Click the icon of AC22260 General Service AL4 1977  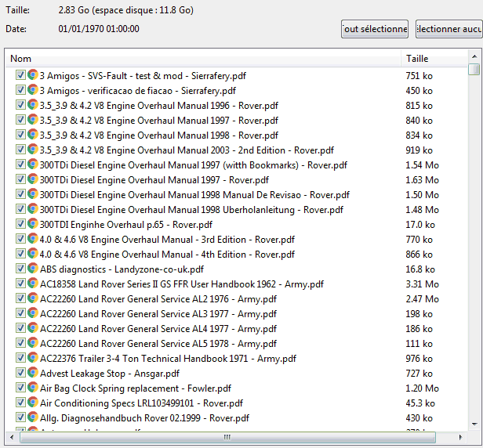pos(33,328)
